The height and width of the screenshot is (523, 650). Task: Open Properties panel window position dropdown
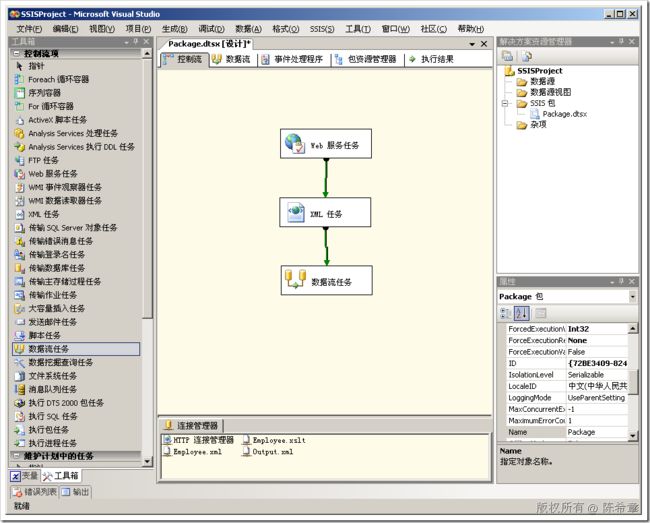pos(612,282)
